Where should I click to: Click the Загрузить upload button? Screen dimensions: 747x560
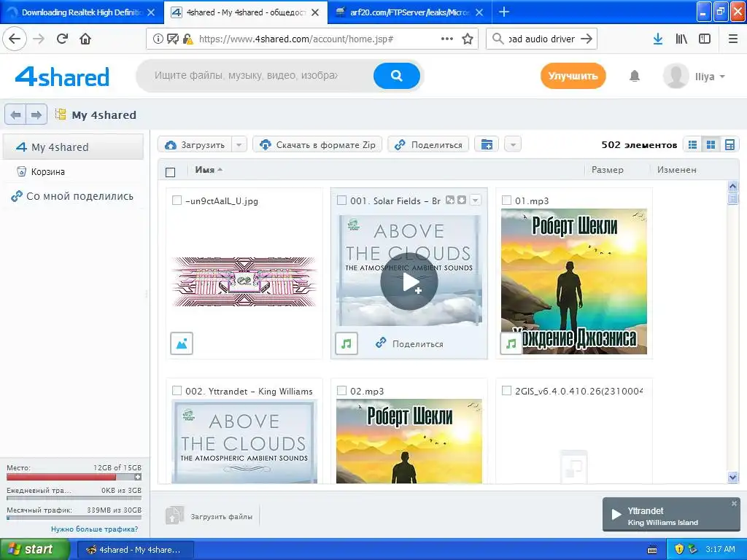(x=195, y=145)
